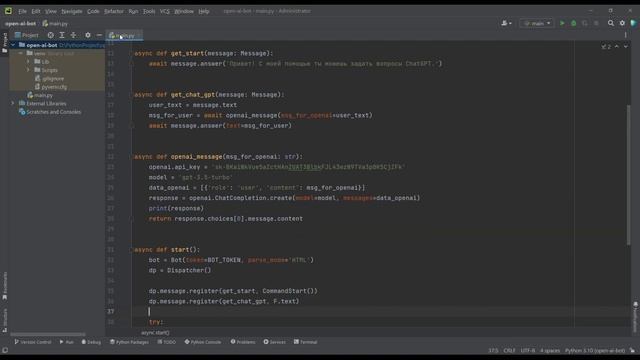640x360 pixels.
Task: Click the editor vertical scrollbar thumb
Action: tap(628, 175)
